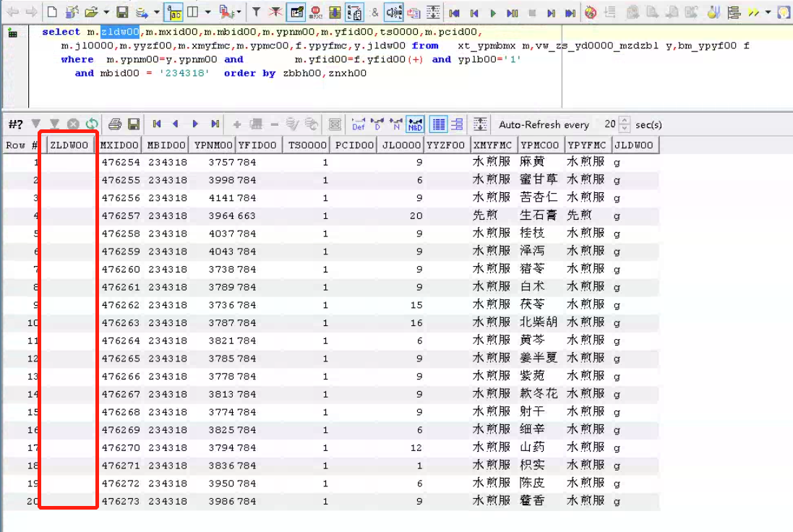Click the printer icon in grid toolbar
This screenshot has height=532, width=793.
115,124
